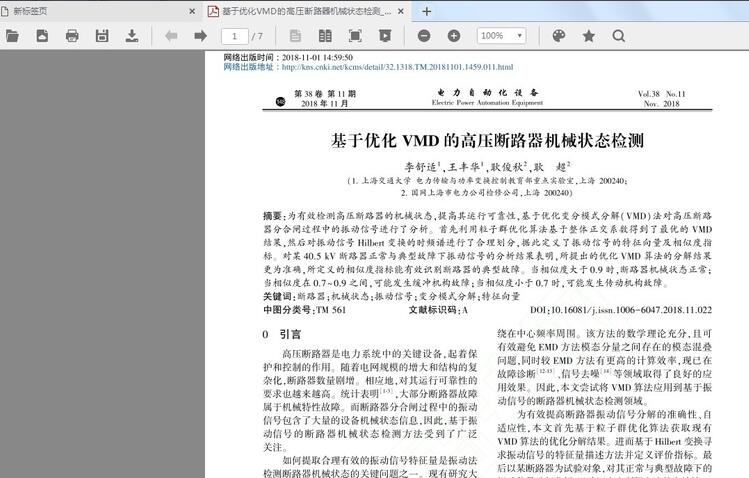749x478 pixels.
Task: Go back to the previous page arrow
Action: (x=171, y=36)
